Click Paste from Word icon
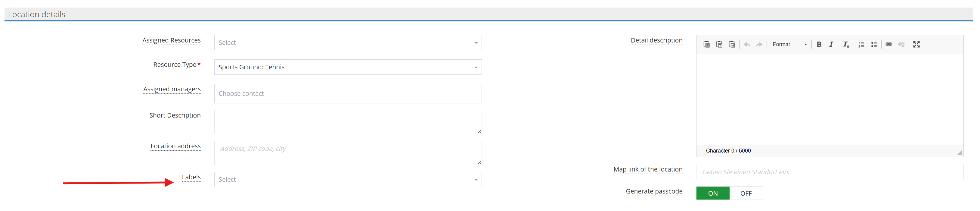The width and height of the screenshot is (980, 211). [732, 45]
